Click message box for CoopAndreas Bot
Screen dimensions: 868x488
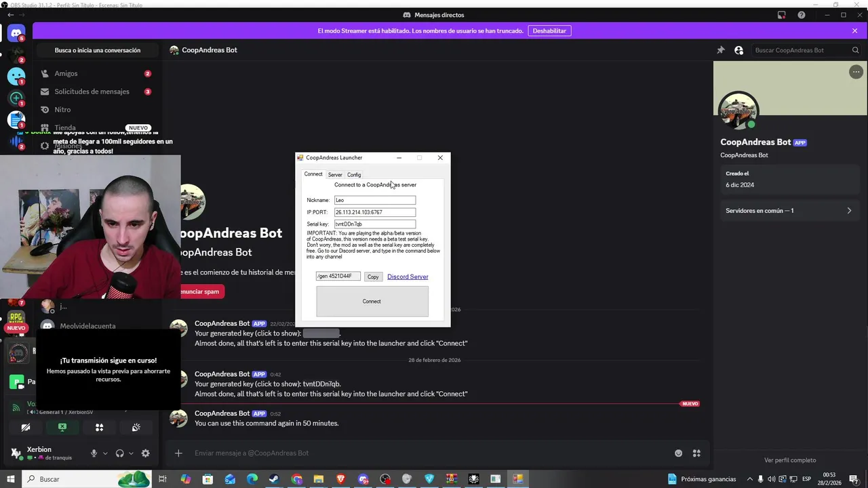click(427, 453)
